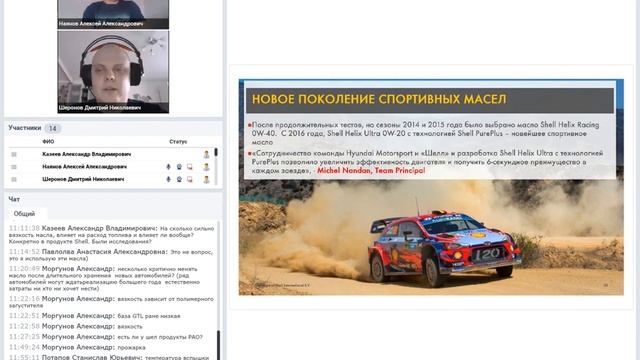
Task: Click the shared presentation slide
Action: (x=431, y=187)
